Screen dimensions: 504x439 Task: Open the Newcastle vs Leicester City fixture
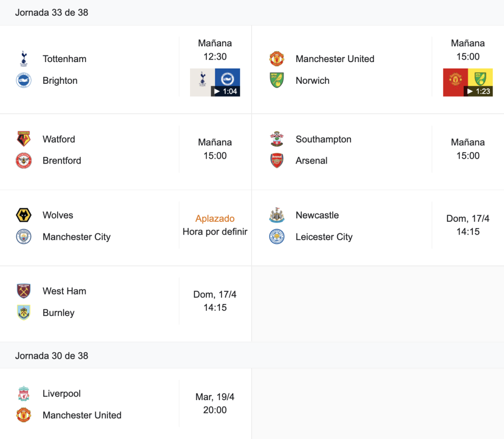click(378, 228)
